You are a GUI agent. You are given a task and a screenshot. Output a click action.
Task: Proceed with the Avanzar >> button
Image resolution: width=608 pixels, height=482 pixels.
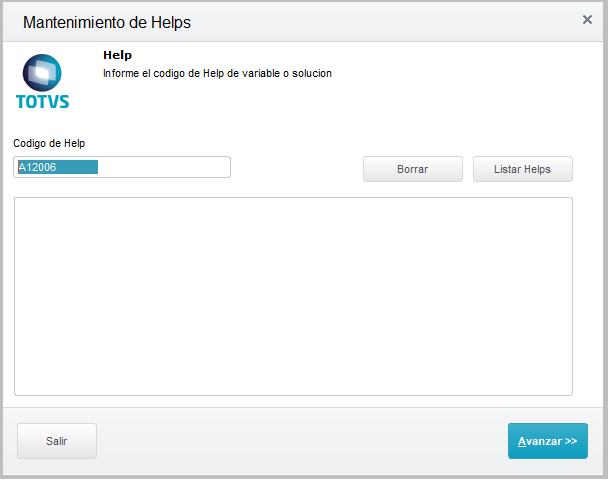point(548,441)
